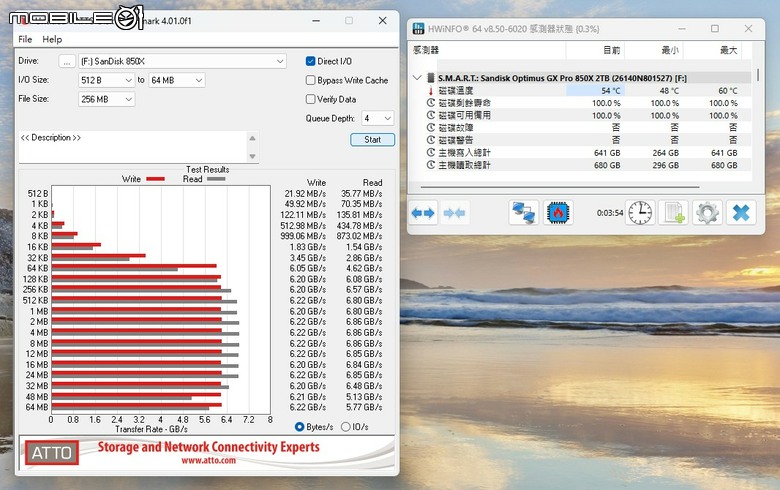Click the Start benchmark button
Viewport: 780px width, 490px height.
(373, 140)
